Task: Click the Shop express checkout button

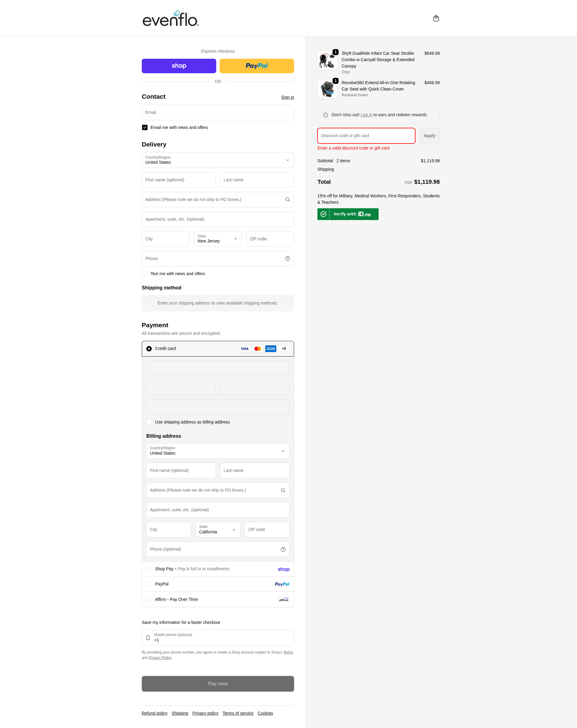Action: (179, 66)
